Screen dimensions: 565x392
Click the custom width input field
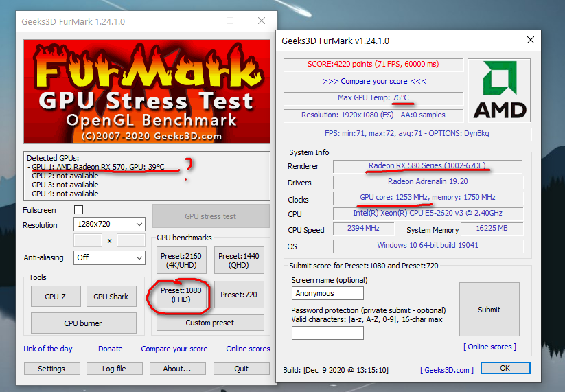click(x=88, y=240)
